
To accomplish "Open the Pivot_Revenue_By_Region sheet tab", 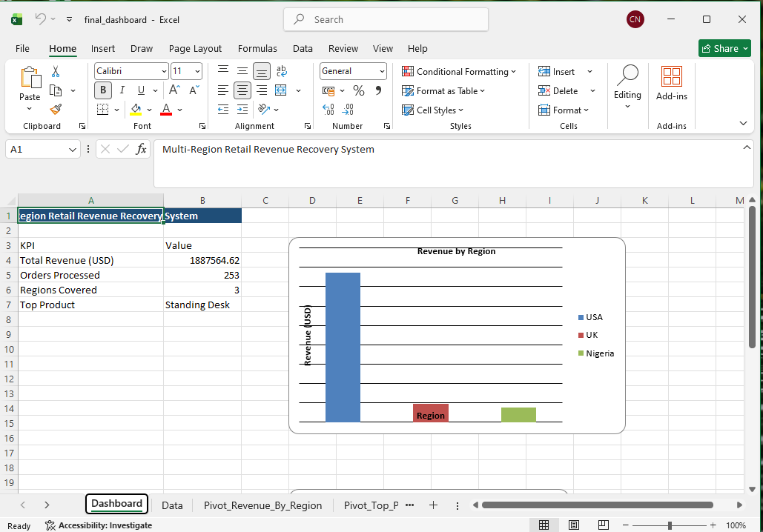I will (x=262, y=505).
